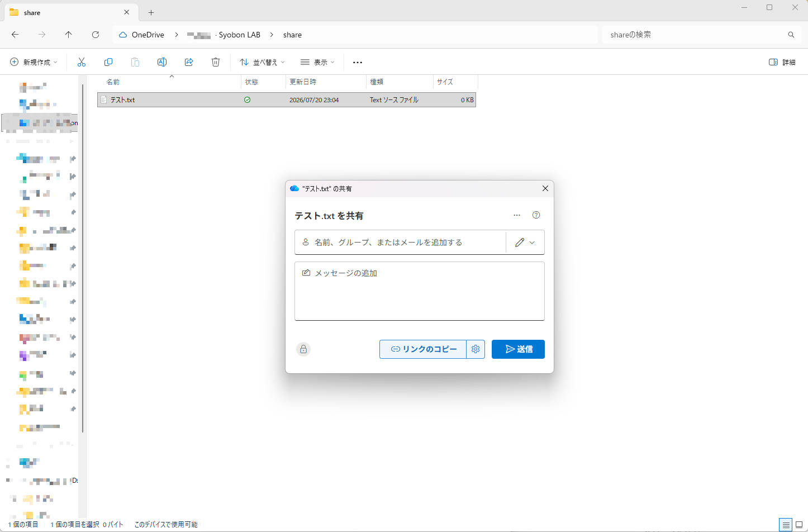Open the 表示 view dropdown
This screenshot has width=808, height=532.
317,62
